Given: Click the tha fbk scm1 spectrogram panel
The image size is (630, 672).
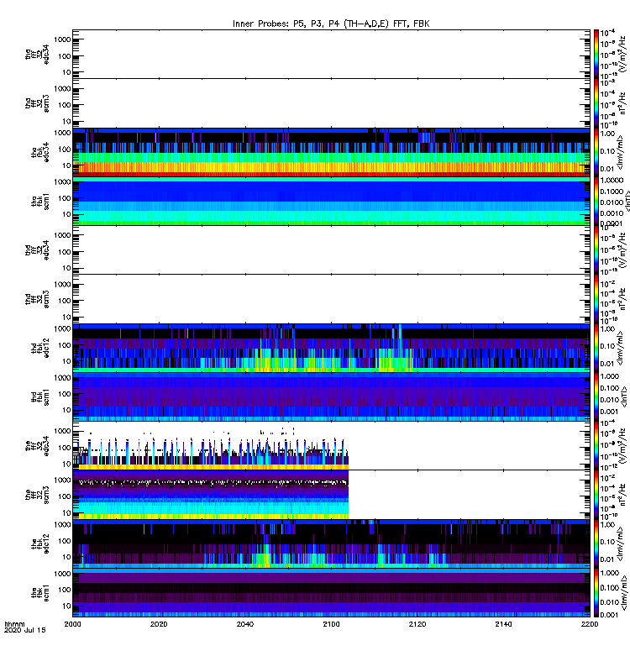Looking at the screenshot, I should coord(331,201).
